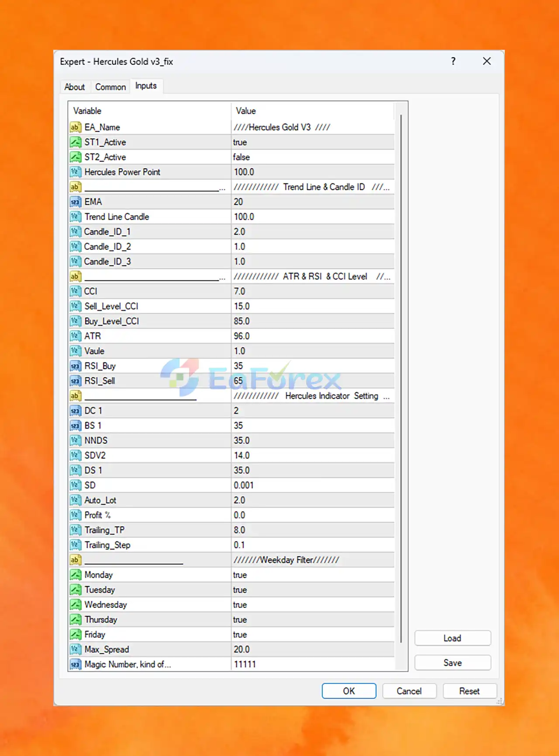Open the ST1_Active true value cell
The height and width of the screenshot is (756, 559).
312,142
